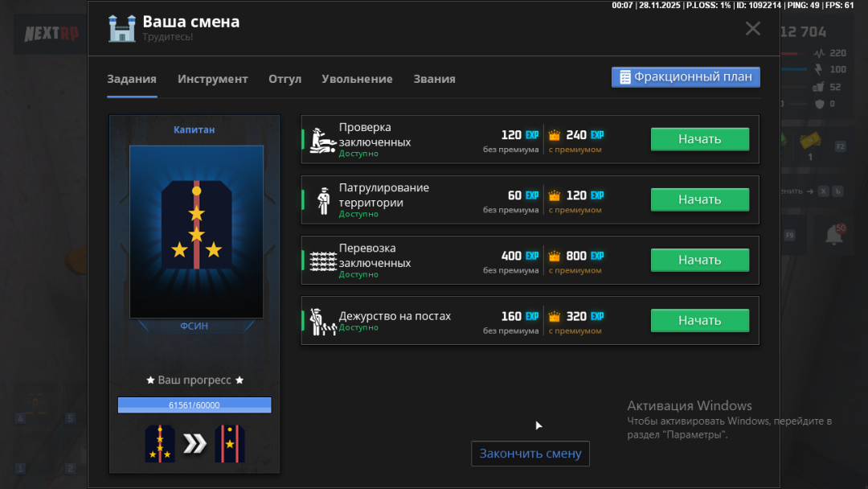
Task: Begin the Дежурство на постах task
Action: pos(699,320)
